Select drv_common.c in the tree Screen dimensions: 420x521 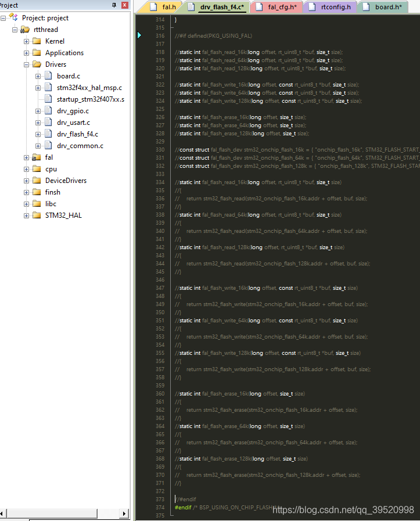point(80,146)
